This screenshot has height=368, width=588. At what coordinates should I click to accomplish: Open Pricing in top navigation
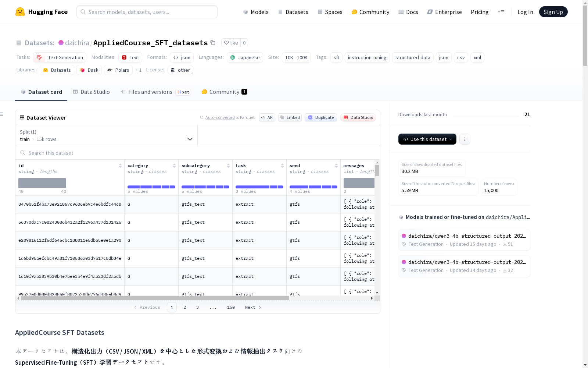point(480,12)
